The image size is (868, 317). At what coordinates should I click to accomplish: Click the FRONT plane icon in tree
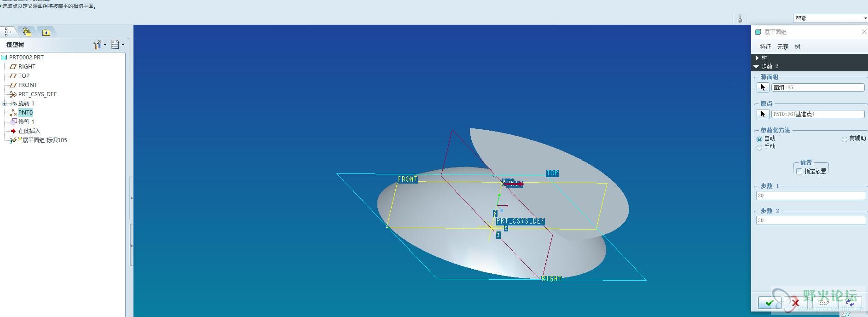click(x=13, y=85)
